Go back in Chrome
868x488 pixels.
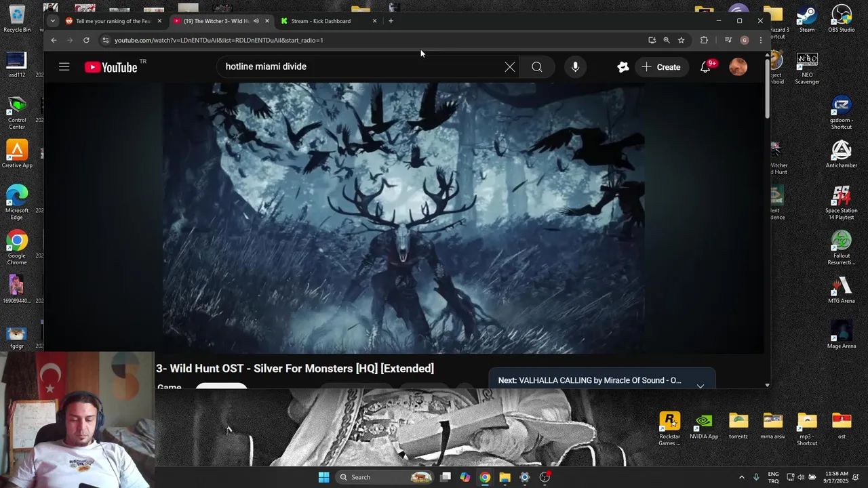(x=54, y=40)
